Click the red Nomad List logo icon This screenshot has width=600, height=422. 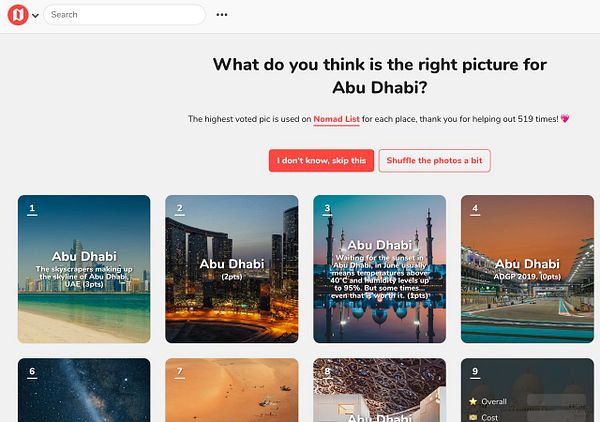coord(18,15)
